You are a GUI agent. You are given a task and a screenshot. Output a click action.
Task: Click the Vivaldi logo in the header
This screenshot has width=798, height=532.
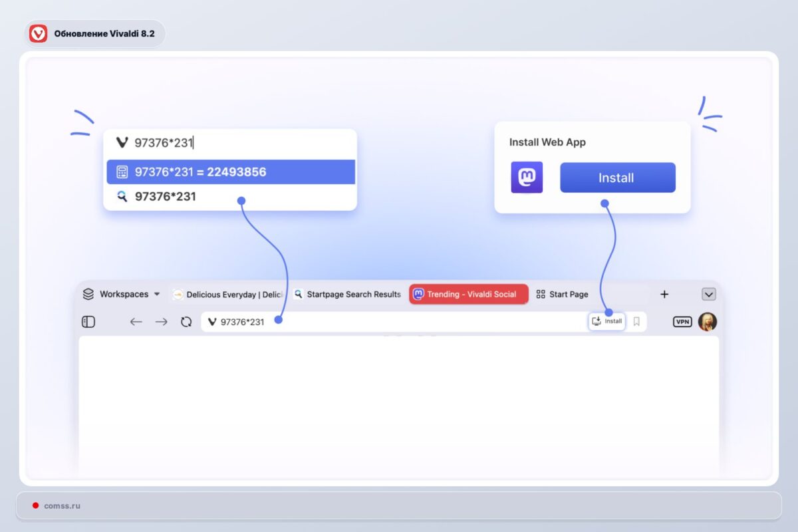39,33
